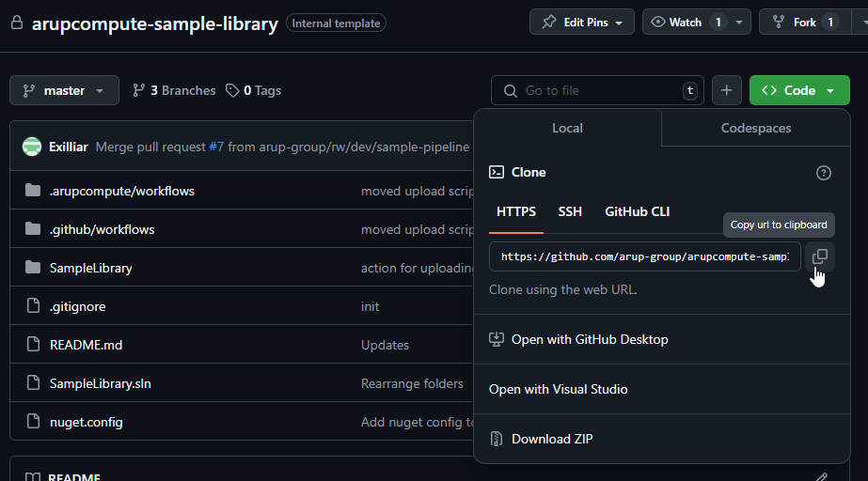Image resolution: width=868 pixels, height=481 pixels.
Task: Open the .gitignore file
Action: (77, 305)
